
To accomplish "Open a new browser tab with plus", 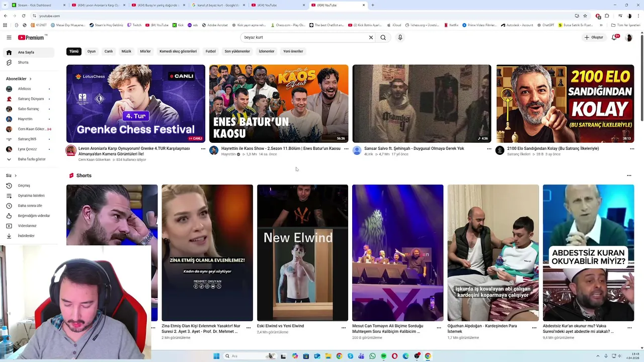I will point(372,5).
